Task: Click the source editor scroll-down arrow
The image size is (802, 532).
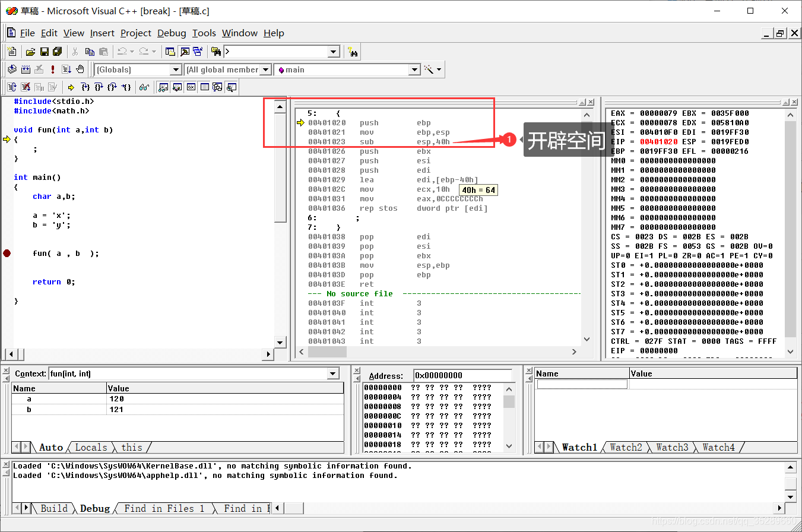Action: click(280, 342)
